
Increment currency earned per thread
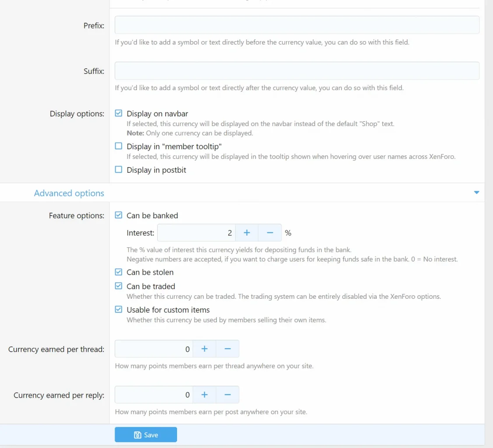204,349
